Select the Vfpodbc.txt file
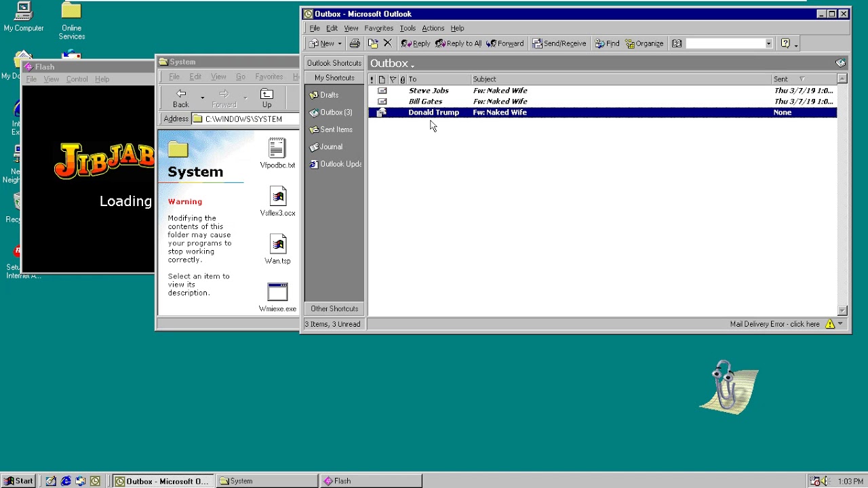868x488 pixels. click(277, 154)
